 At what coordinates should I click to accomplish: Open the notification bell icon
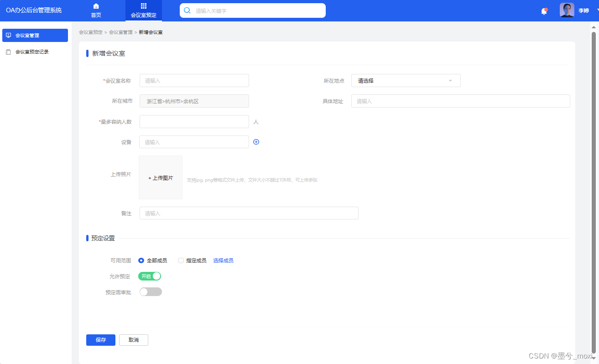(544, 11)
